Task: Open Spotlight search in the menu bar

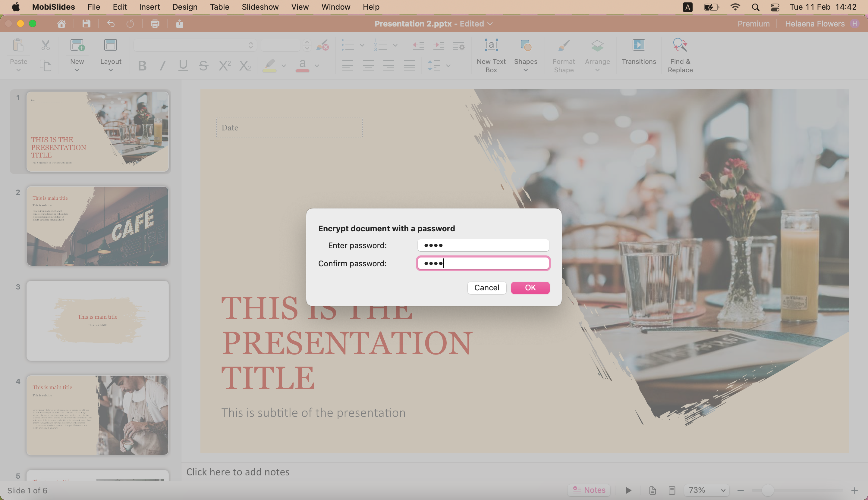Action: [x=755, y=7]
